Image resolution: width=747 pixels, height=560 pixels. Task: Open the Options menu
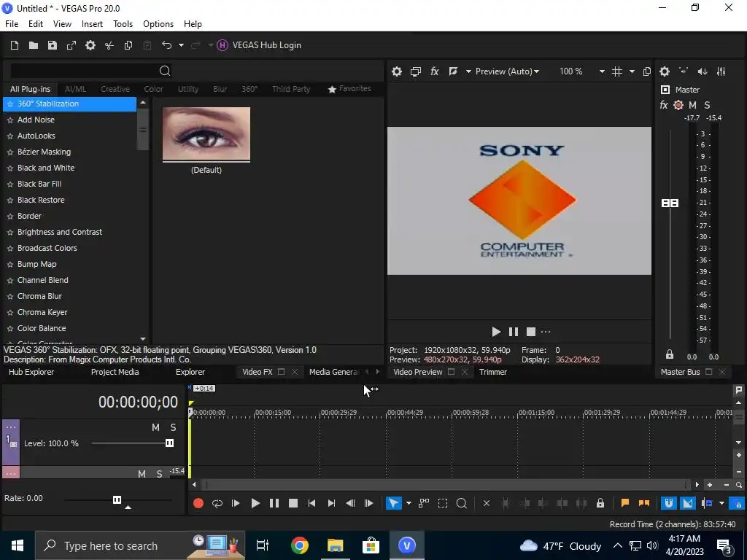[x=158, y=24]
